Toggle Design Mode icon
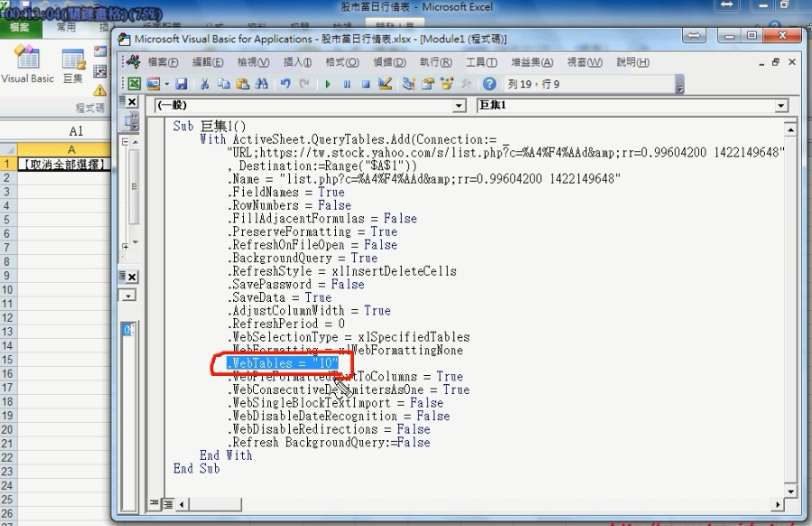Viewport: 812px width, 526px height. (x=385, y=84)
